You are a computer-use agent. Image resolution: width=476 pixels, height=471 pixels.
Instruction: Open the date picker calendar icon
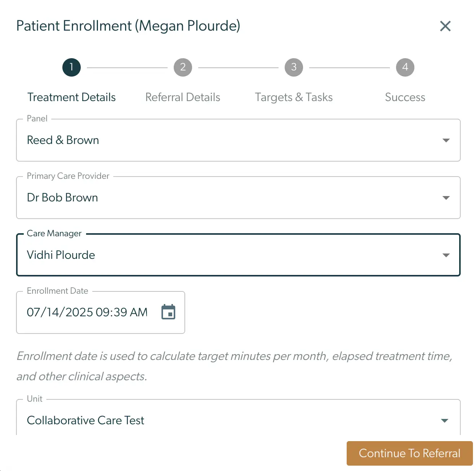tap(168, 312)
